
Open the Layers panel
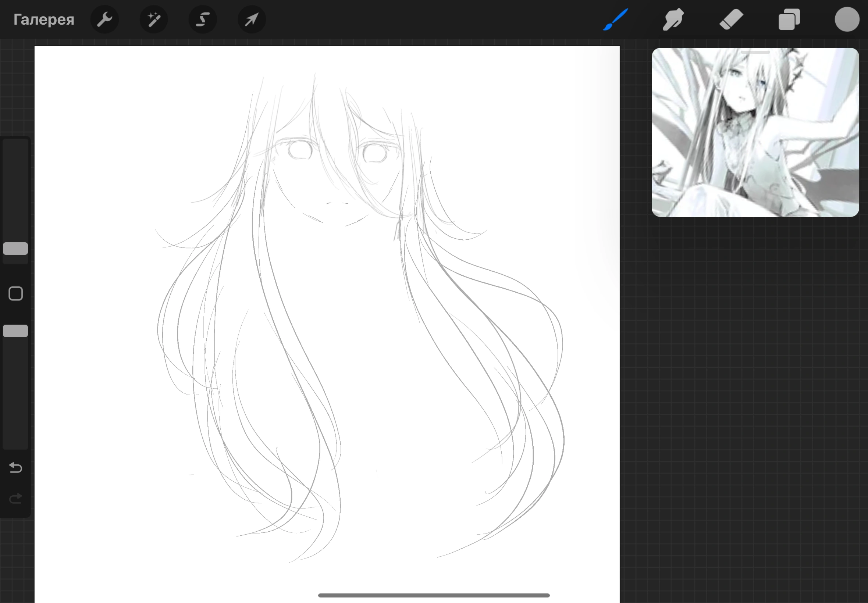(789, 19)
